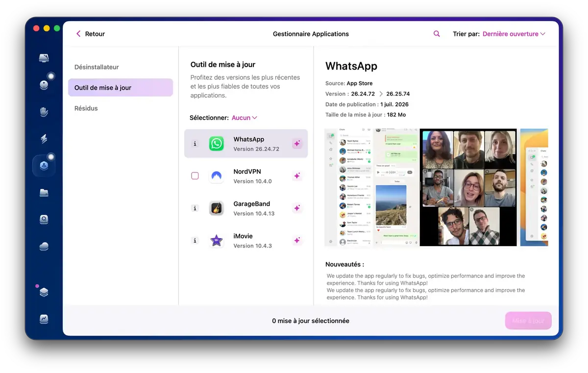Click the iMovie app icon

coord(217,241)
